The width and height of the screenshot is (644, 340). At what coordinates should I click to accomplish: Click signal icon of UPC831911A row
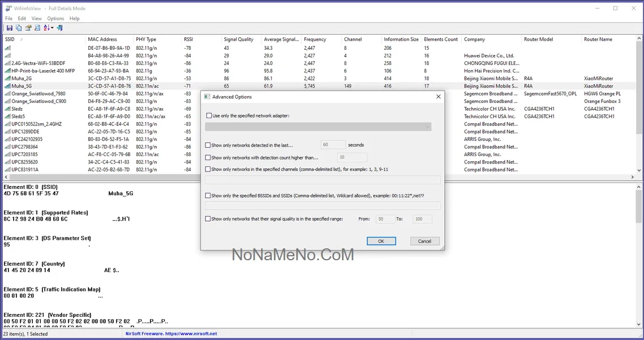pyautogui.click(x=8, y=170)
